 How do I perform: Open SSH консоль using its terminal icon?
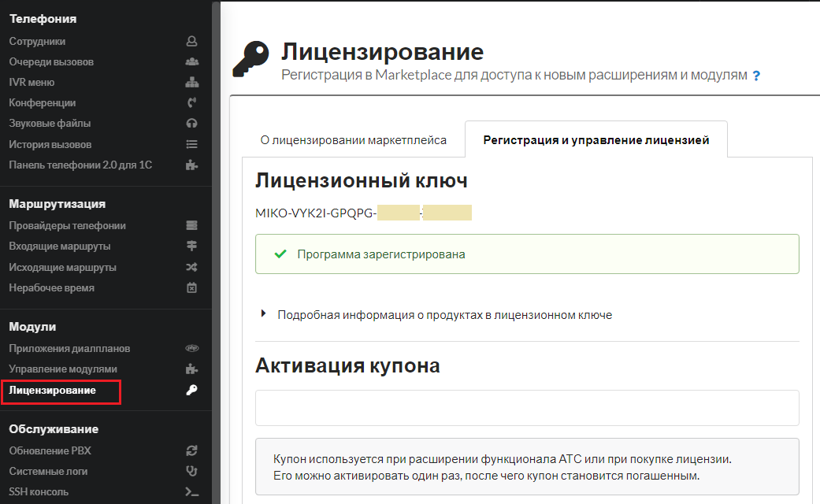tap(191, 490)
